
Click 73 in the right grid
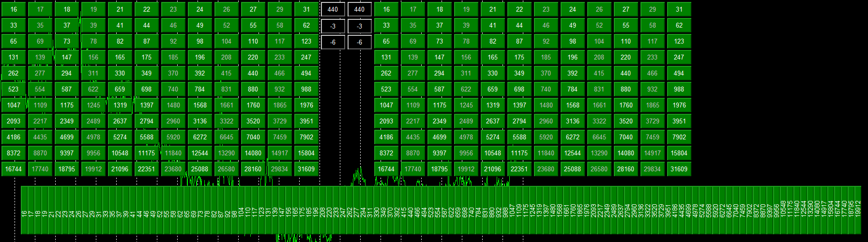[440, 41]
